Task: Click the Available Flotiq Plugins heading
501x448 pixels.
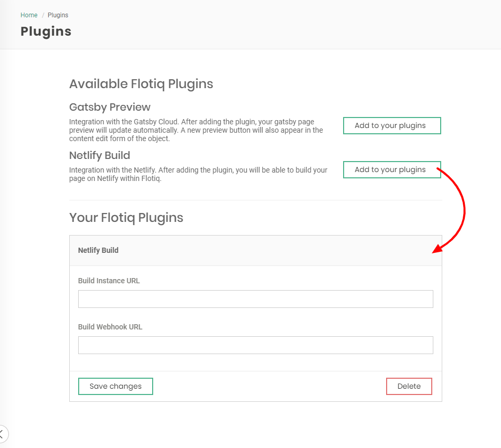Action: tap(141, 84)
